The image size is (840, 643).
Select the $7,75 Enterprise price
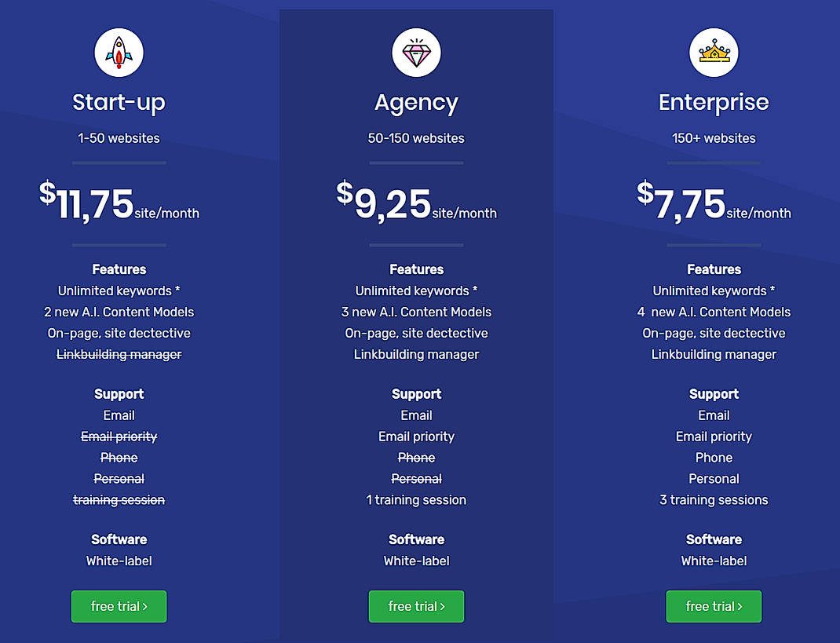[714, 204]
